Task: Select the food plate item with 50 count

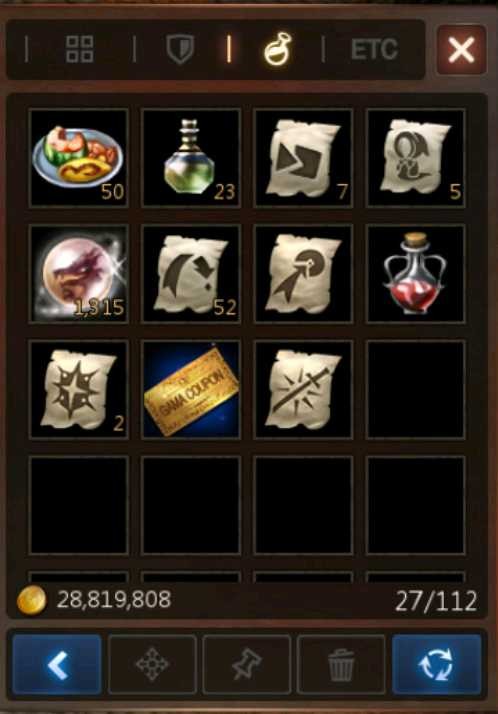Action: pyautogui.click(x=78, y=158)
